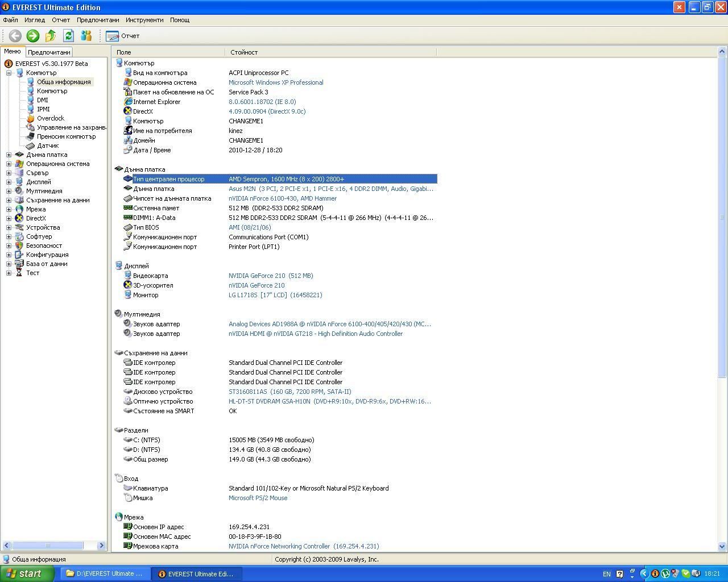Open the Инструменти menu

144,20
